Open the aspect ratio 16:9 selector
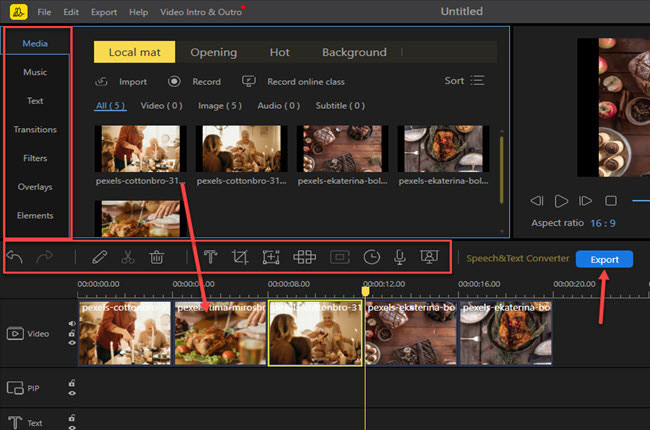This screenshot has width=650, height=430. tap(603, 224)
